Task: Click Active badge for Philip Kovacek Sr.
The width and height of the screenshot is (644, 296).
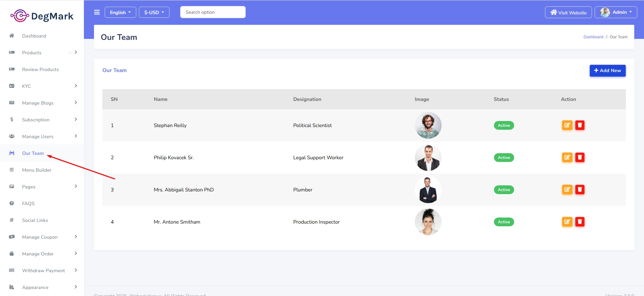Action: [x=504, y=158]
